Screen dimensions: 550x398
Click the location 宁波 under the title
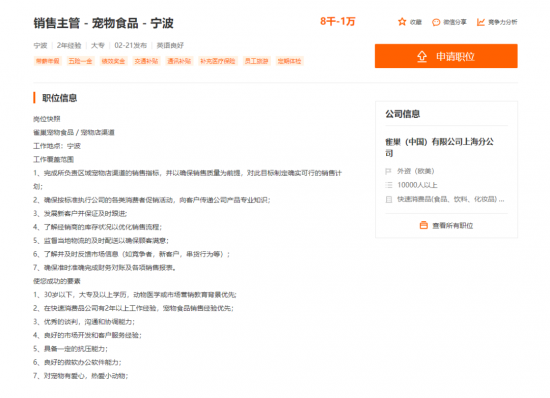point(40,45)
